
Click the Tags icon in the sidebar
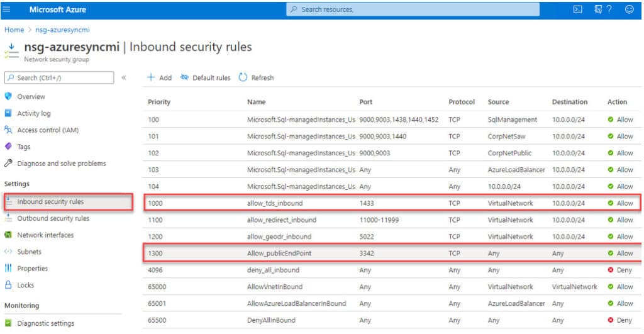[8, 147]
